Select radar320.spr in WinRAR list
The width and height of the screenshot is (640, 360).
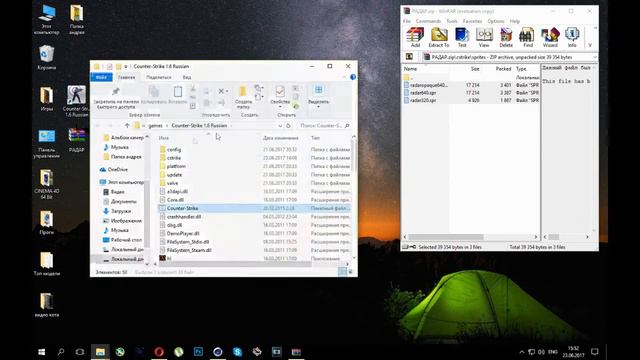[x=423, y=100]
